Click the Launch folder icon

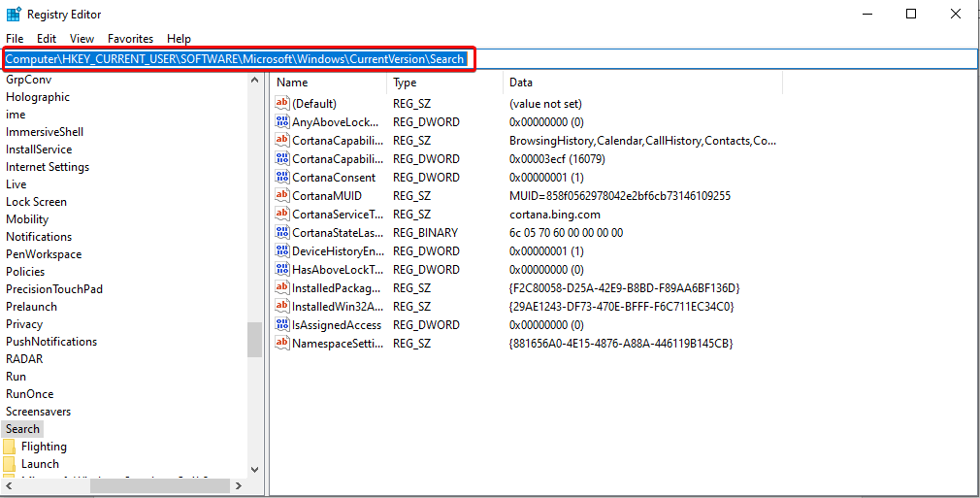point(10,464)
